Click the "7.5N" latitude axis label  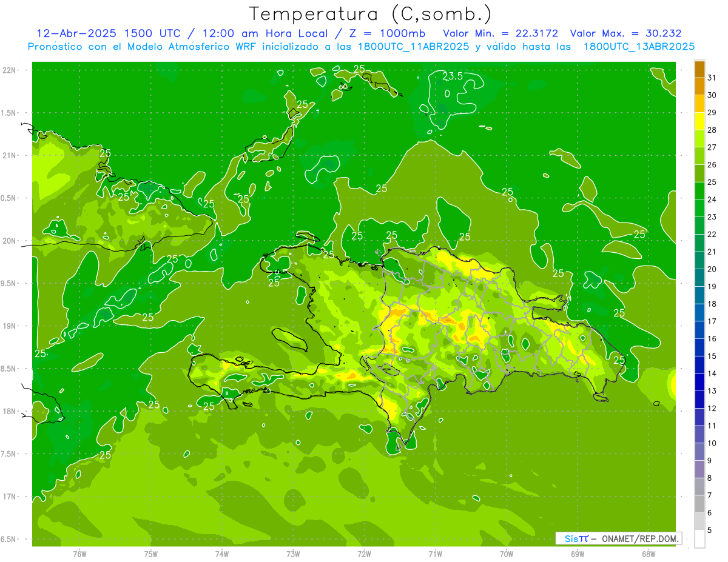(x=8, y=454)
